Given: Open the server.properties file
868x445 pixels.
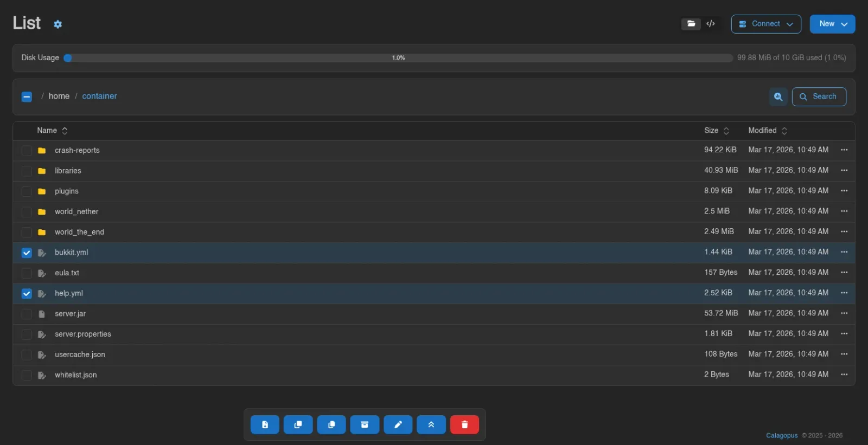Looking at the screenshot, I should coord(82,334).
